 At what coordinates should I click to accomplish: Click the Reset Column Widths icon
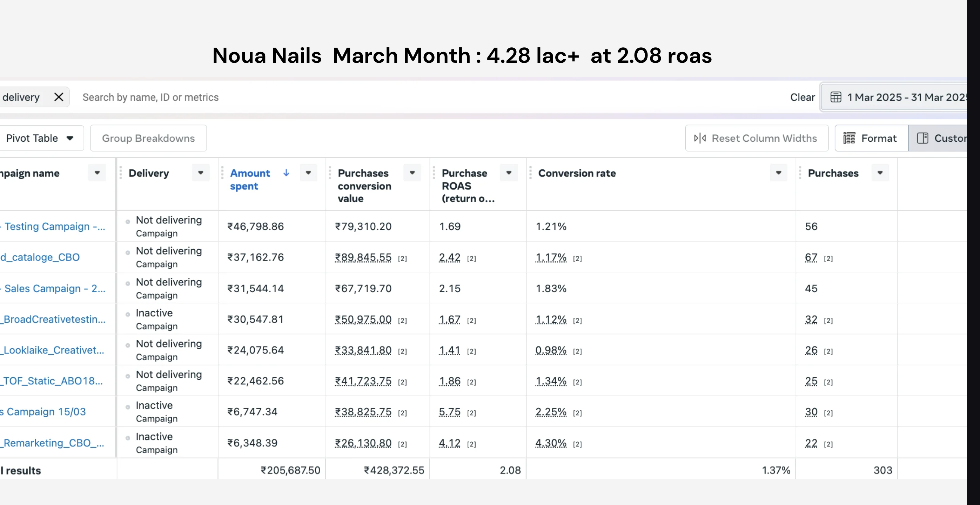[700, 138]
